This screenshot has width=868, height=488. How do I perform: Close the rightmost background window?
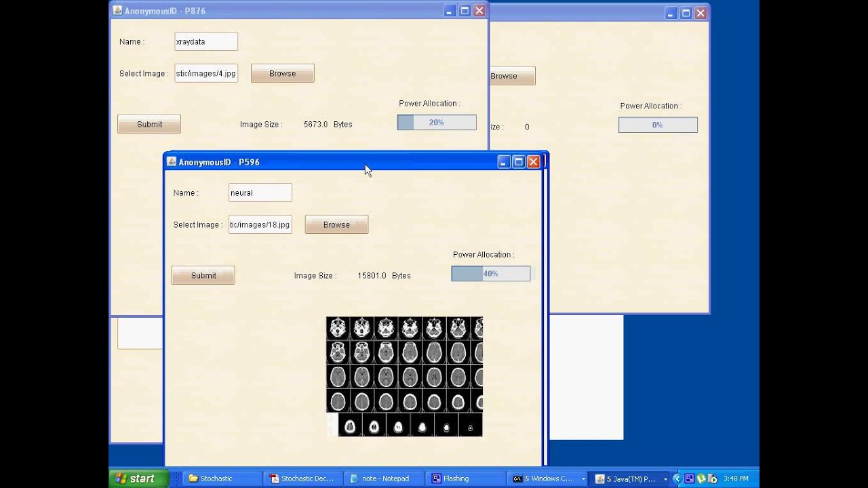pos(701,13)
